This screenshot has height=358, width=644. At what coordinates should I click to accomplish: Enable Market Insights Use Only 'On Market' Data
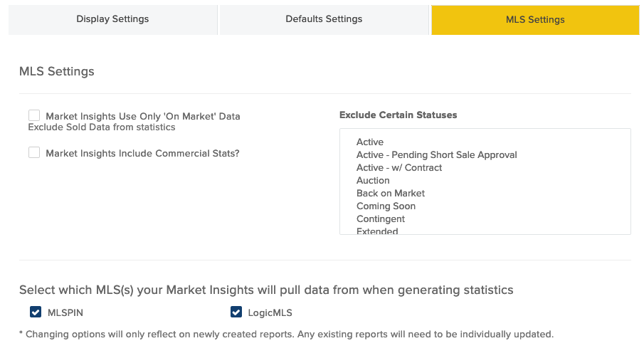34,115
